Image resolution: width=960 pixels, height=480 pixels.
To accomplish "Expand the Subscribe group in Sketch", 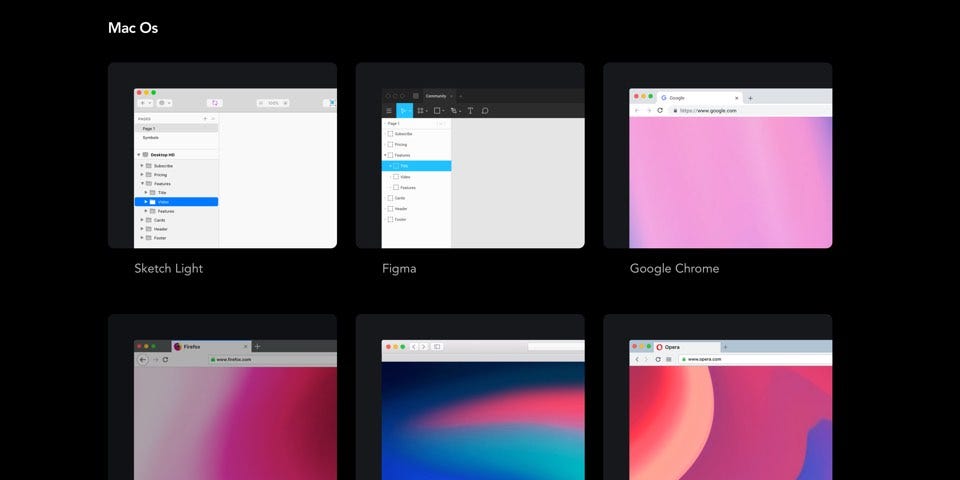I will point(142,166).
